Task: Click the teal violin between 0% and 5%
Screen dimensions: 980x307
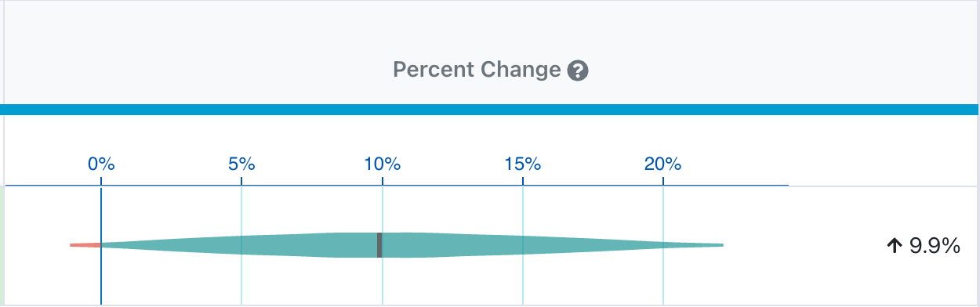Action: (x=172, y=245)
